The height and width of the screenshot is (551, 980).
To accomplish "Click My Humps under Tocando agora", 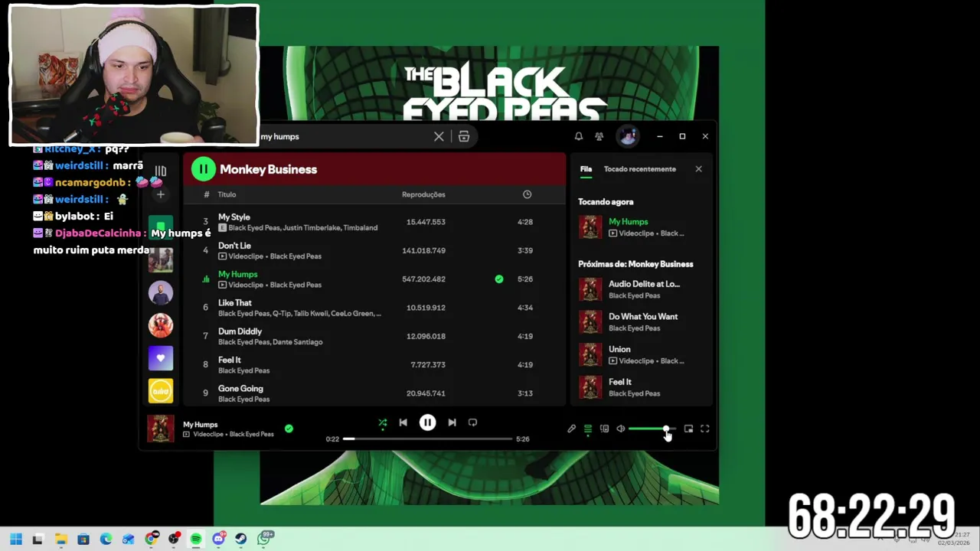I will tap(628, 222).
